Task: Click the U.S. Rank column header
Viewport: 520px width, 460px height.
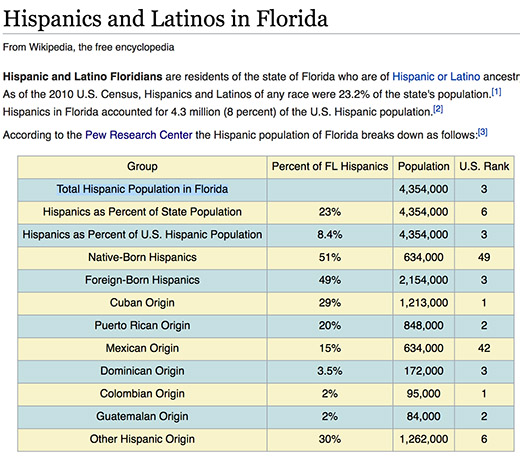Action: tap(484, 166)
